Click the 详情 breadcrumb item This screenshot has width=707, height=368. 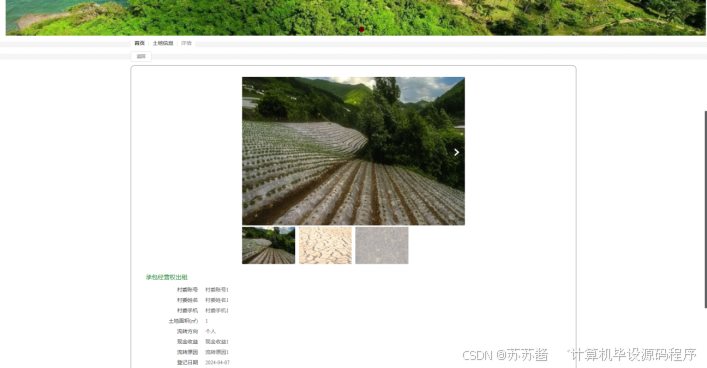(186, 43)
